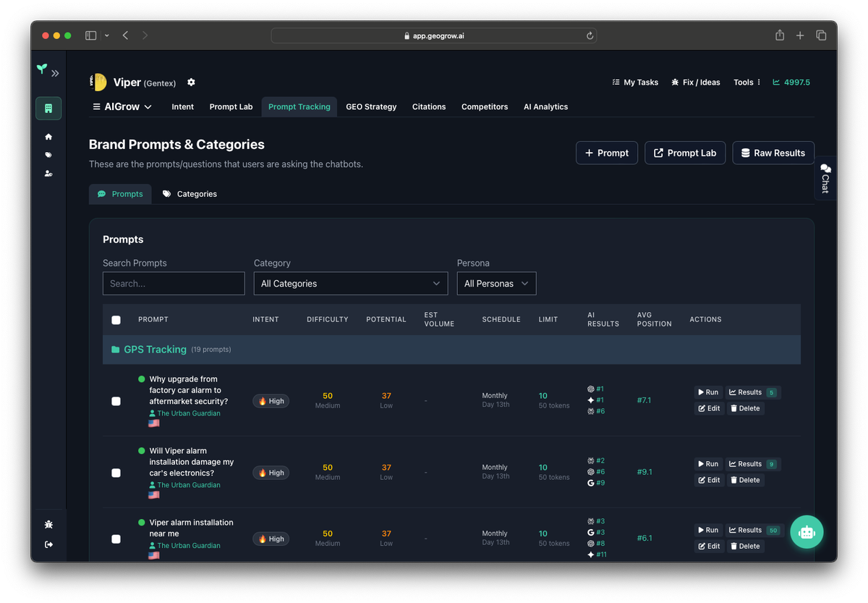Click the Prompt Lab button
Viewport: 868px width, 603px height.
685,153
